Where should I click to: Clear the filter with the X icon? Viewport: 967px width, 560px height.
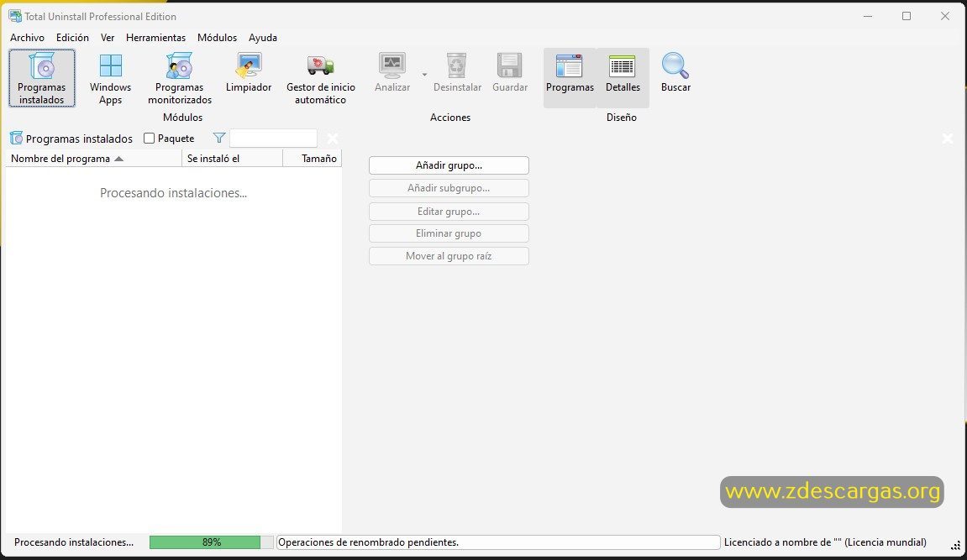coord(333,139)
